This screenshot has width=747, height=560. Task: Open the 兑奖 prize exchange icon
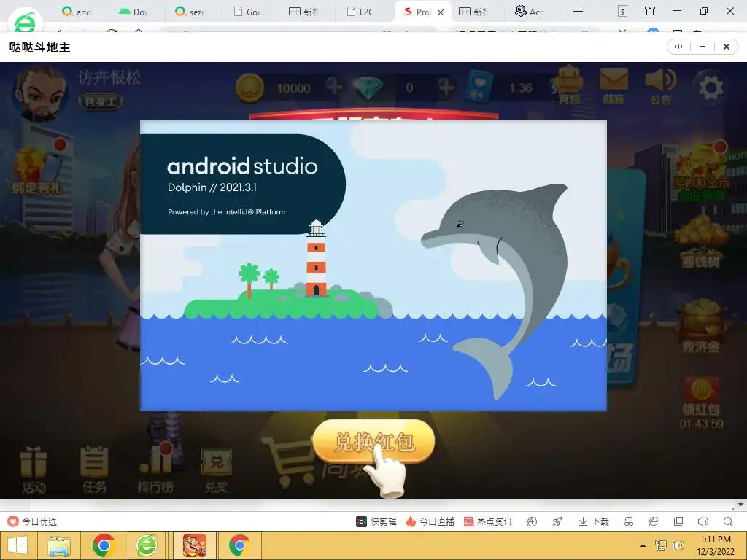click(216, 470)
